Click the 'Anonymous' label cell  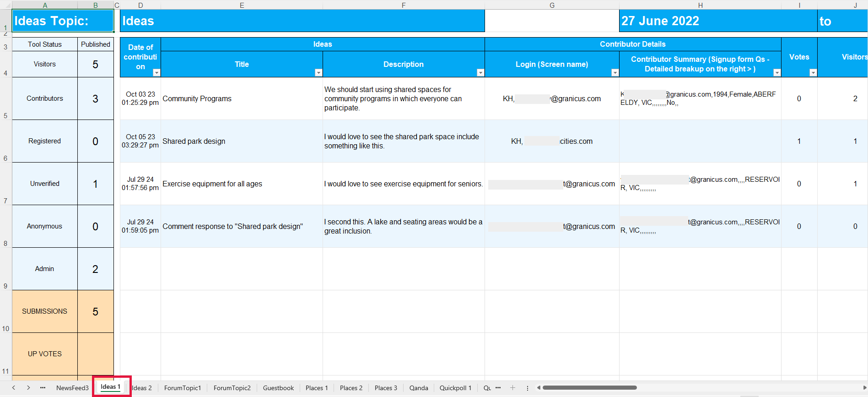coord(45,226)
